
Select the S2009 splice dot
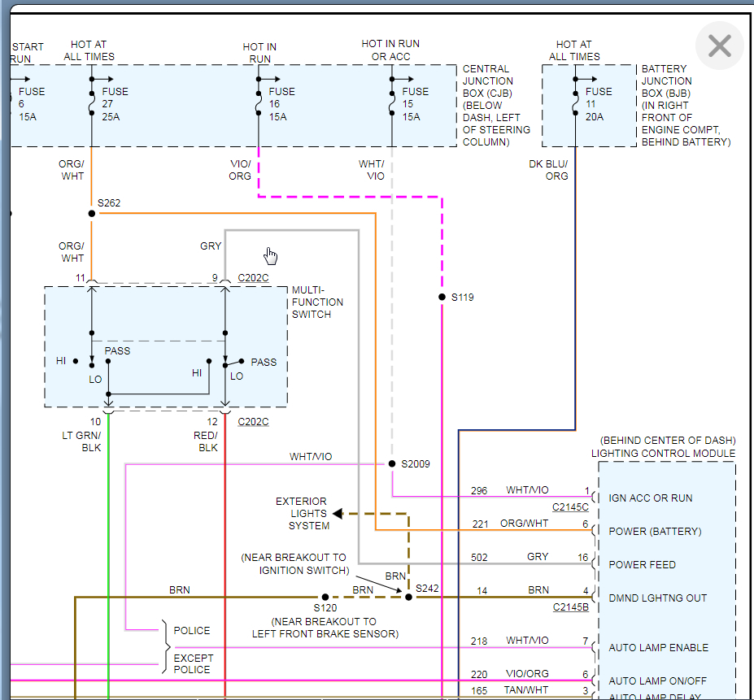392,464
